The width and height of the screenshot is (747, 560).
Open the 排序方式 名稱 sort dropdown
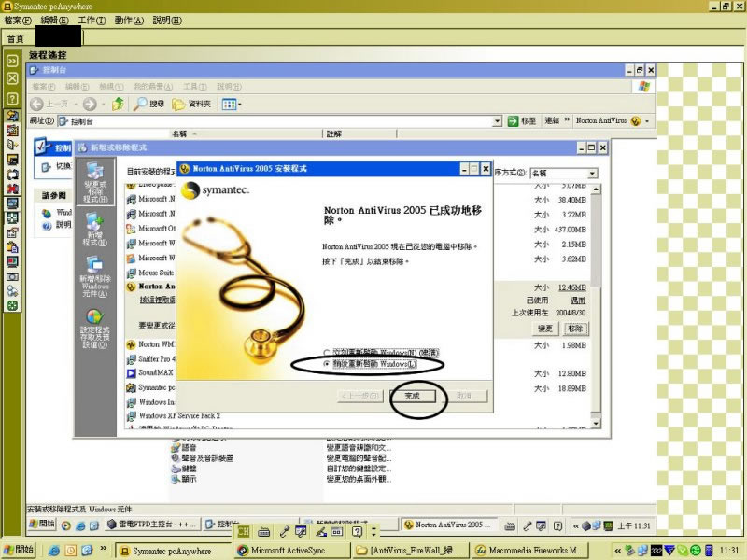[x=592, y=174]
